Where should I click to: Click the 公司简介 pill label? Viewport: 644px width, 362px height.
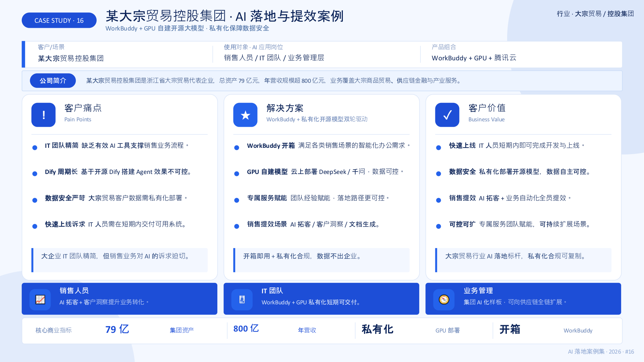[53, 81]
